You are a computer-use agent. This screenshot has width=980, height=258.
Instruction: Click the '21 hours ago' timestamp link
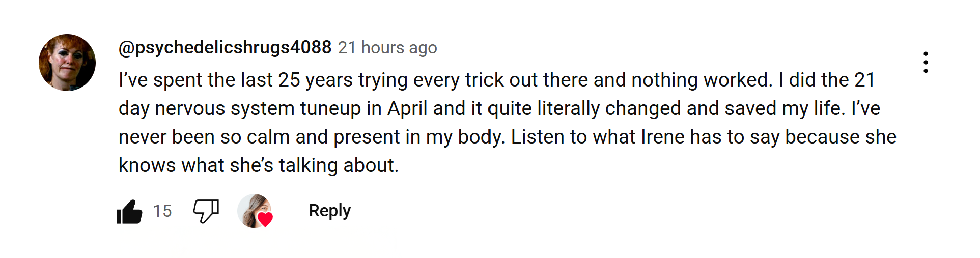tap(387, 48)
